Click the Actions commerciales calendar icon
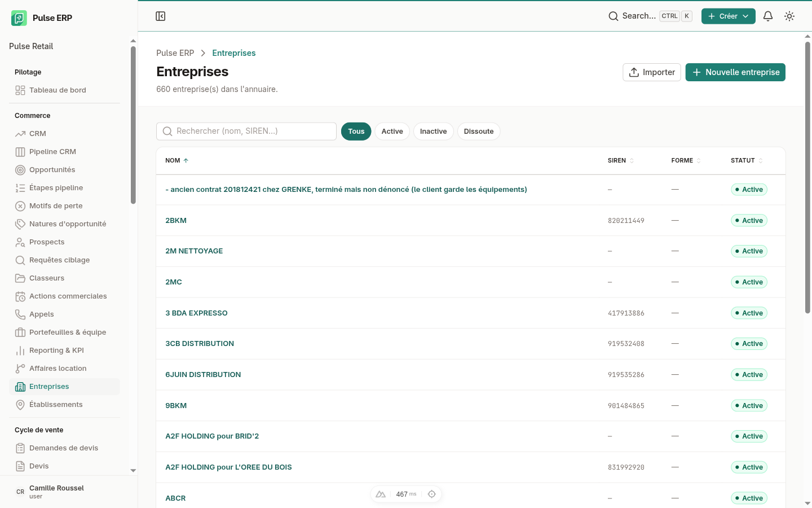The height and width of the screenshot is (508, 812). (20, 296)
